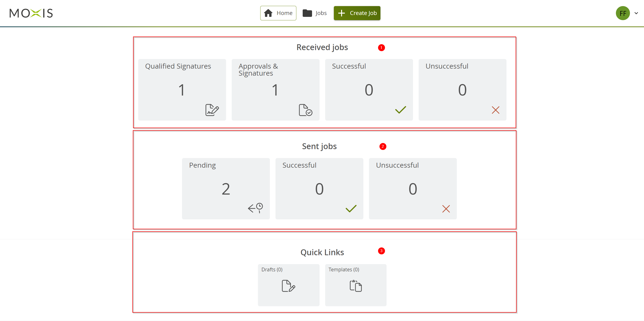Click the red X in Sent Unsuccessful

(446, 209)
